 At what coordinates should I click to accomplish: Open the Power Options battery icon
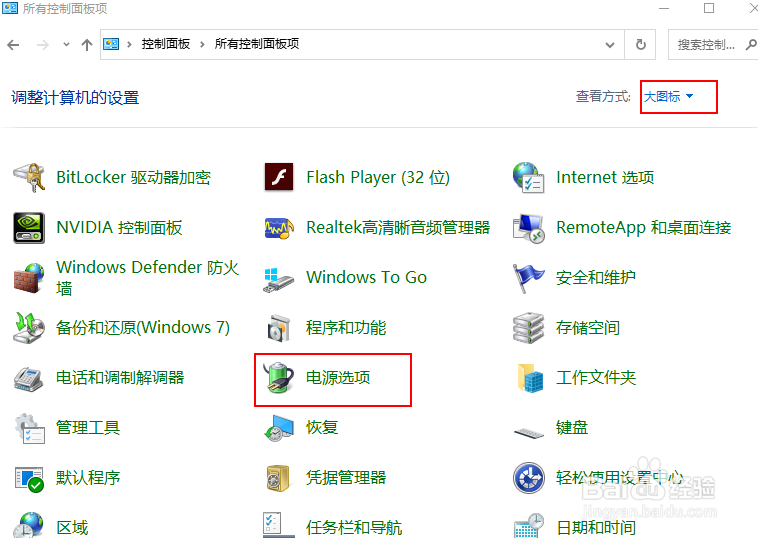279,378
